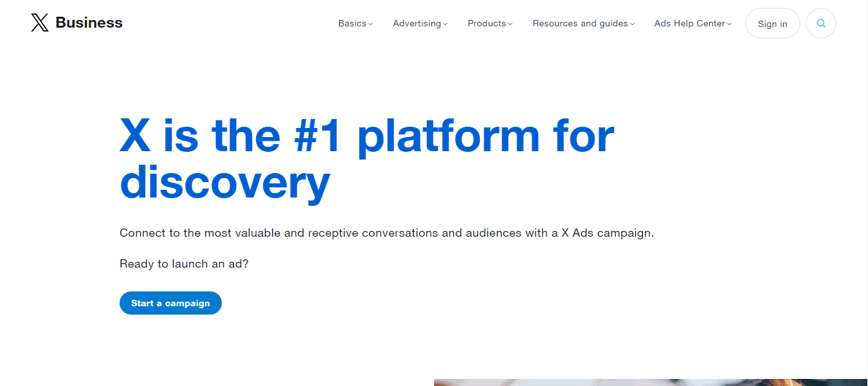
Task: Open search with the magnifying glass icon
Action: 820,24
